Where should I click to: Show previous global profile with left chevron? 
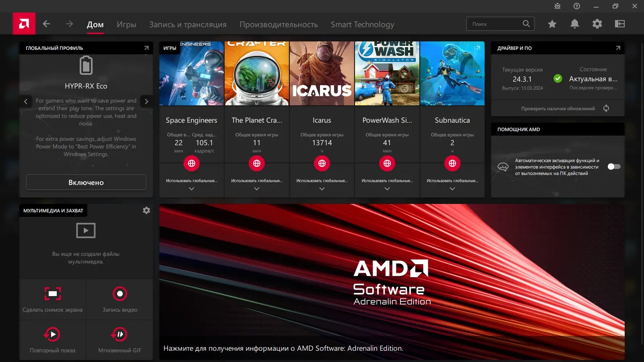pyautogui.click(x=26, y=101)
